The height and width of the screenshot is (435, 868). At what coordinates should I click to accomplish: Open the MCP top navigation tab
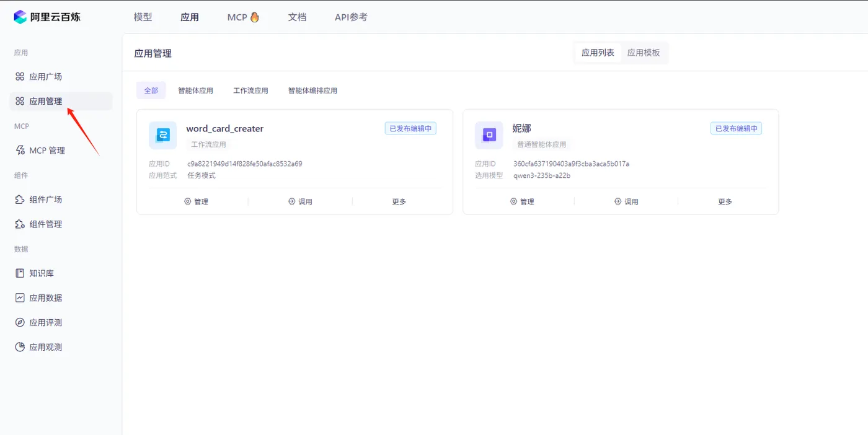[243, 17]
